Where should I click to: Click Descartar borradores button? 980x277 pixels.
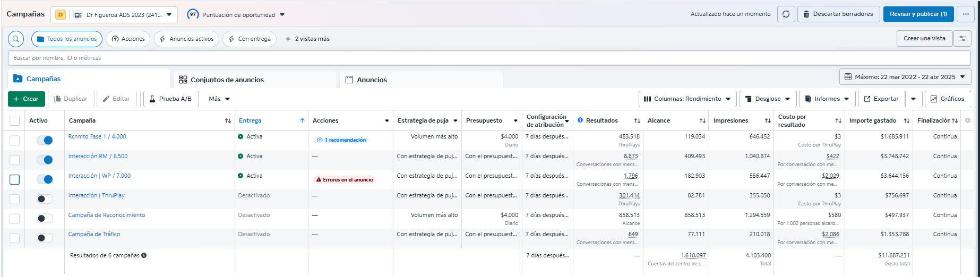[x=838, y=14]
